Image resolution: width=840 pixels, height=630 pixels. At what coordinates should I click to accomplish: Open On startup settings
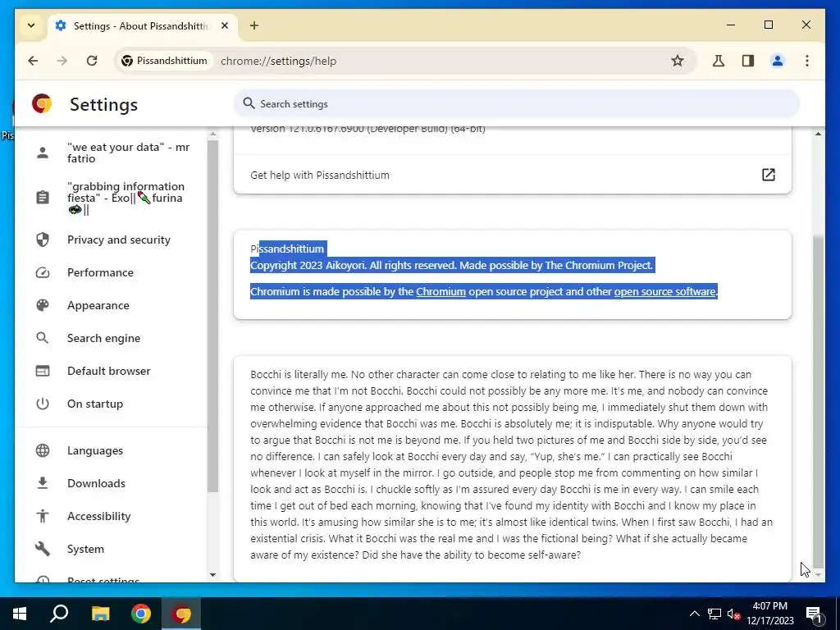[x=112, y=404]
